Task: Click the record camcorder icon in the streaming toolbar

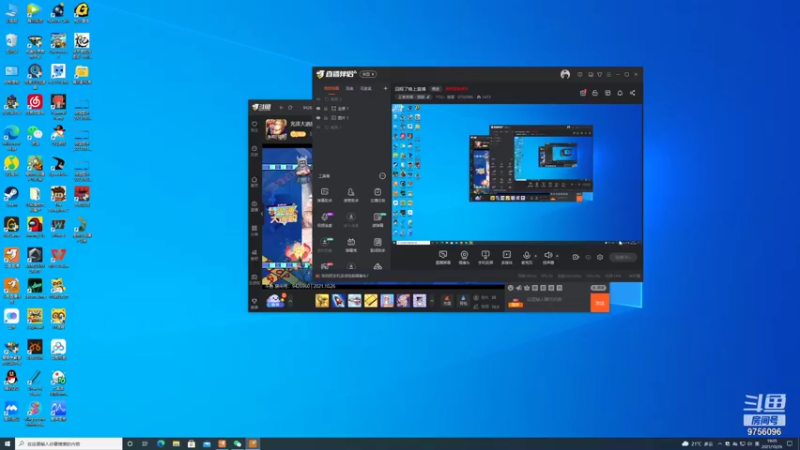Action: tap(576, 257)
